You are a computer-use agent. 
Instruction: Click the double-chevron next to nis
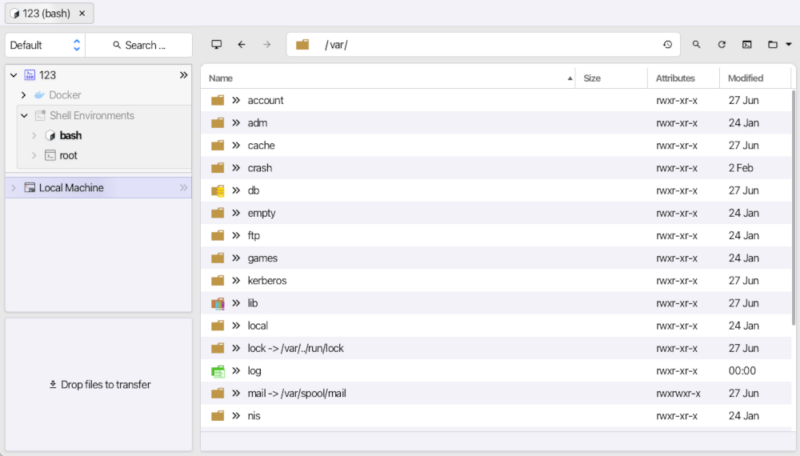(236, 416)
